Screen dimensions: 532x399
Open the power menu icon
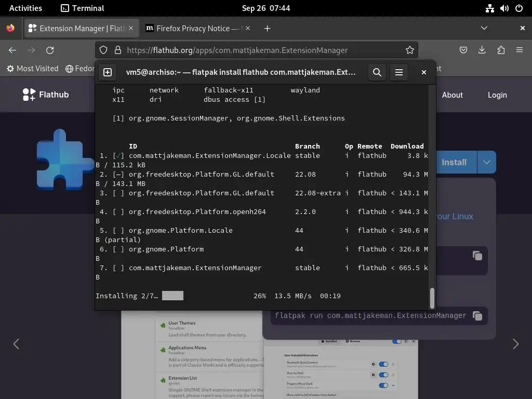pos(519,8)
